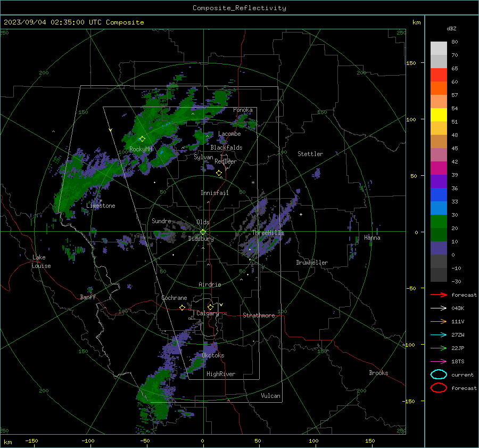
Task: Click the Ponoka town label
Action: coord(243,110)
